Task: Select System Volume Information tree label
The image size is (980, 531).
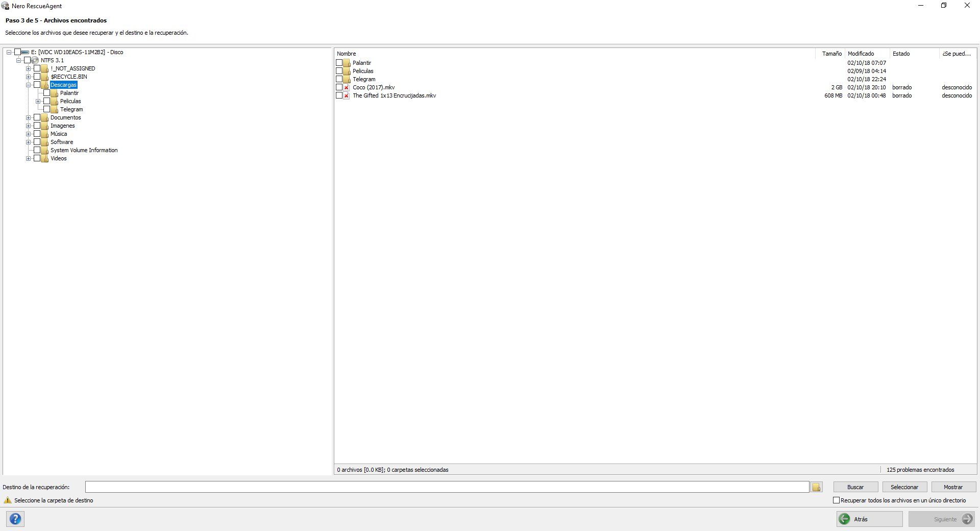Action: 84,150
